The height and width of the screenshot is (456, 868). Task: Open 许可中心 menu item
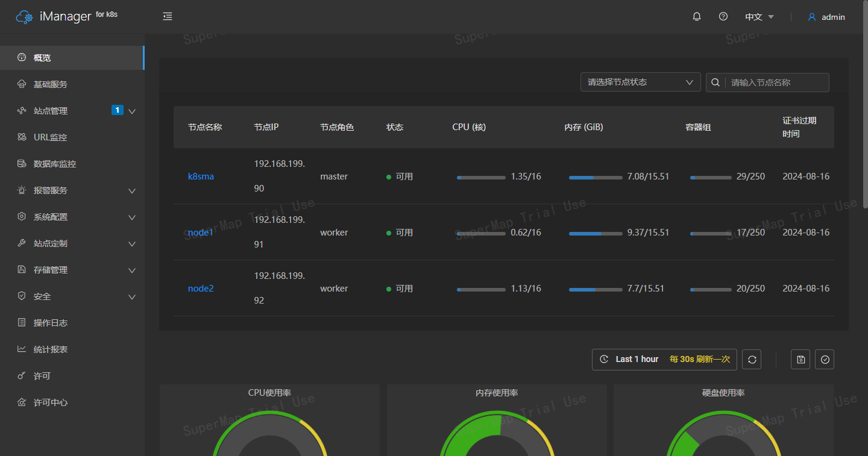coord(72,402)
